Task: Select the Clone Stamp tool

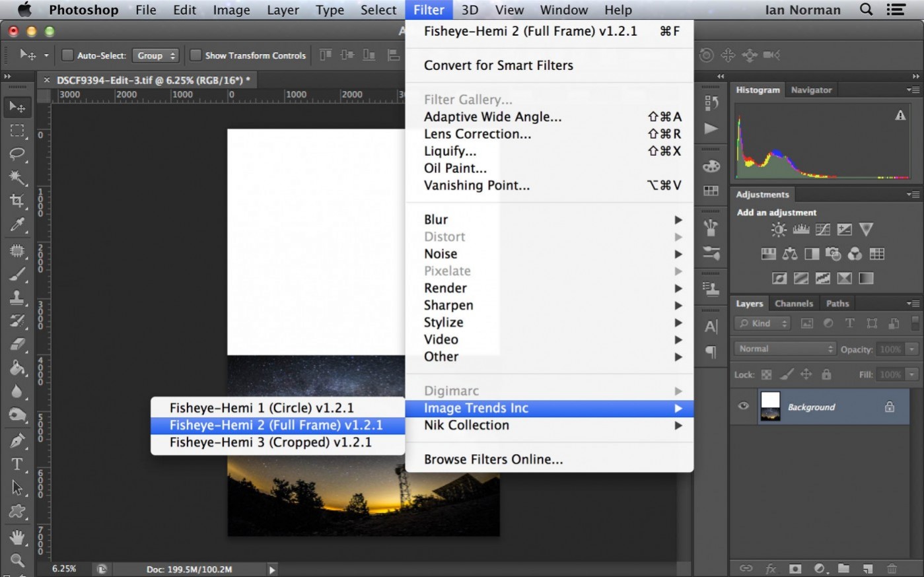Action: pos(17,298)
